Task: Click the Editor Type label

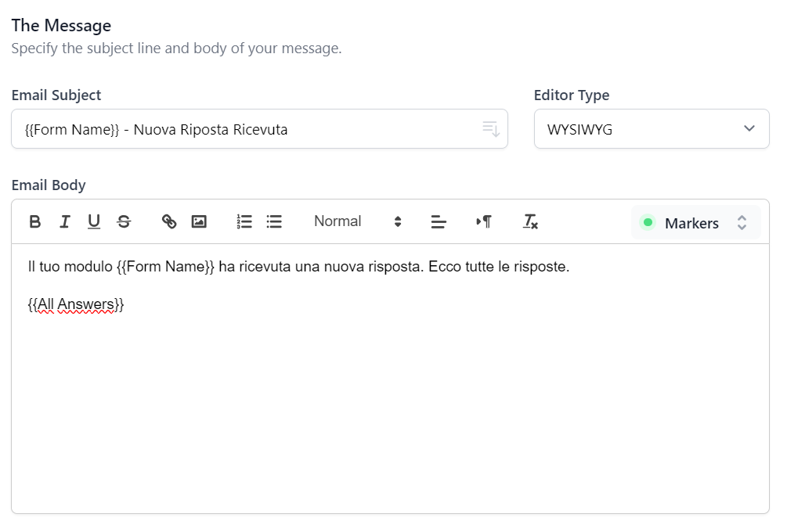Action: click(572, 95)
